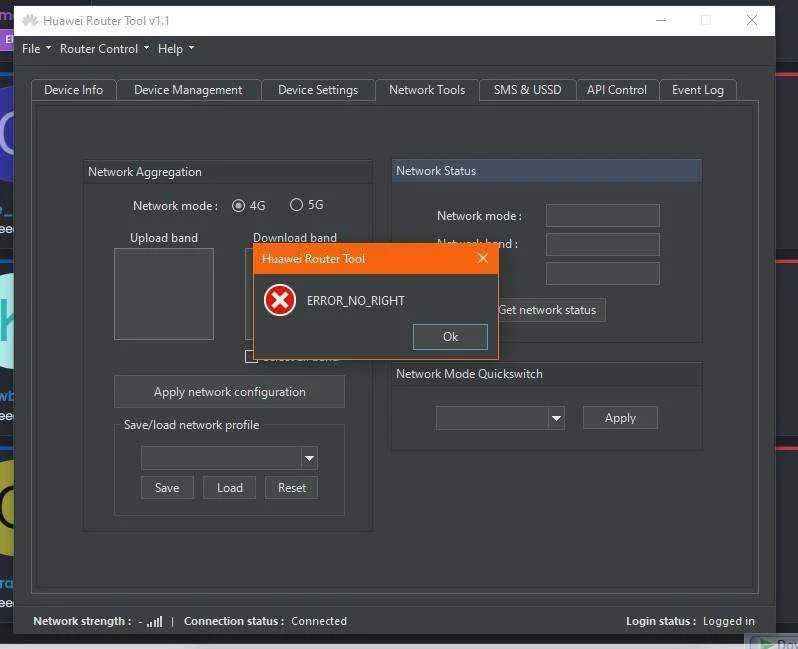Click Ok in the error dialog

point(450,337)
